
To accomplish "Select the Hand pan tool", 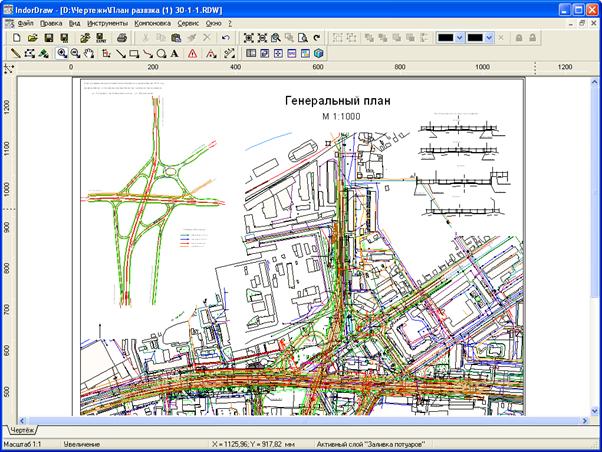I will click(x=89, y=53).
